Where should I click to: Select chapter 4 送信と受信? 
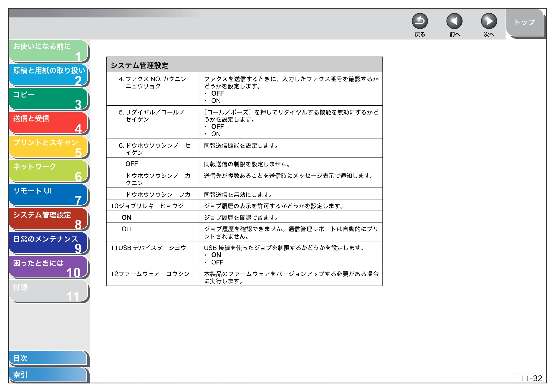(49, 123)
